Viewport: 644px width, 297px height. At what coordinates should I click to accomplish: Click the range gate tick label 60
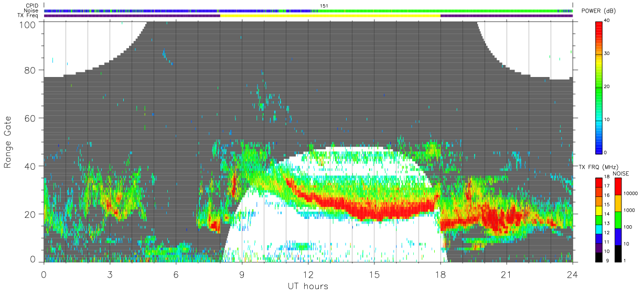tap(30, 118)
